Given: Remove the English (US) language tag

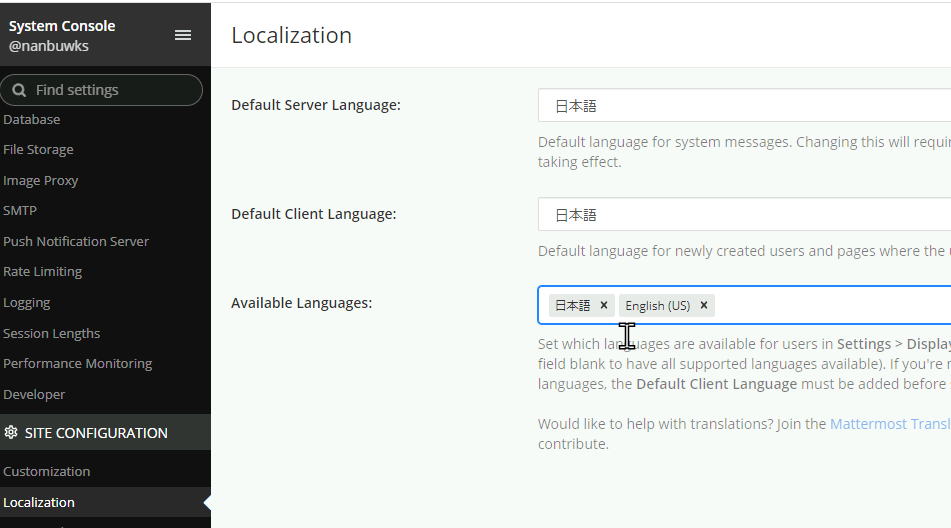Looking at the screenshot, I should tap(704, 305).
